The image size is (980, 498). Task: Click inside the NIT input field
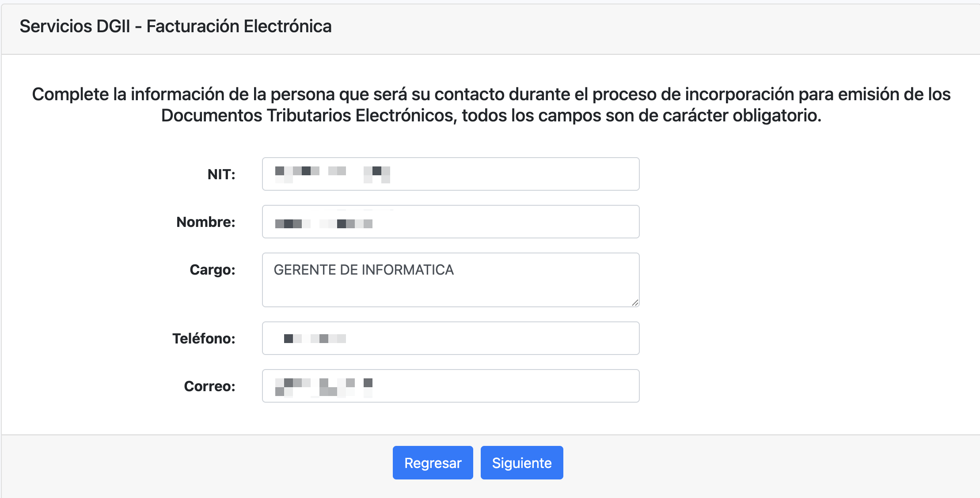click(x=450, y=174)
